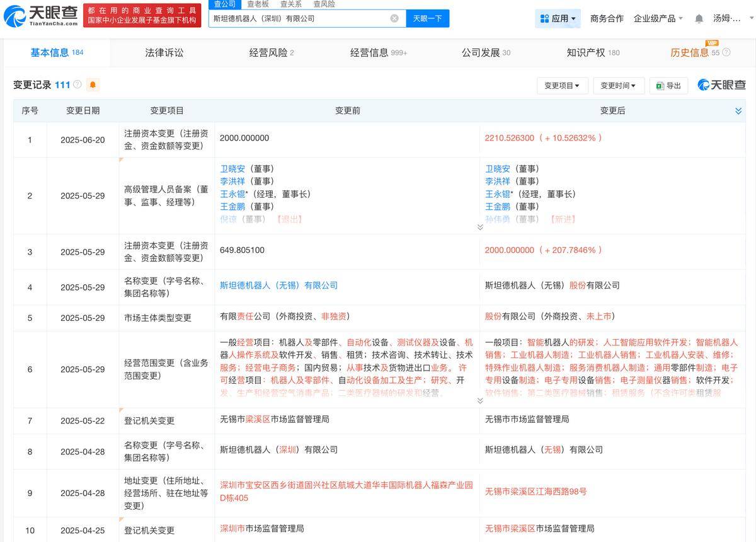Select the Shenzhen address ending D栋405
The height and width of the screenshot is (542, 756).
[x=346, y=492]
